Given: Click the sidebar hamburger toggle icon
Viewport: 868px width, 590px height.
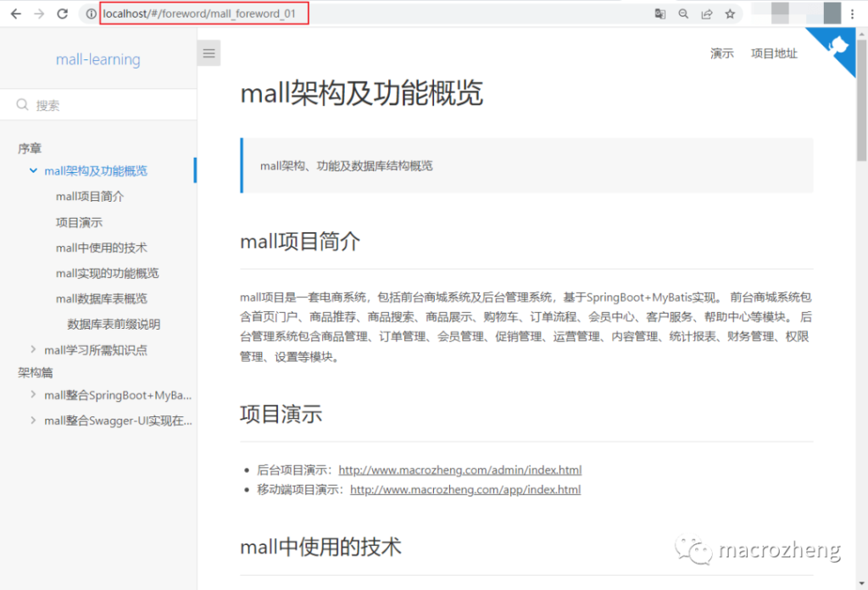Looking at the screenshot, I should click(x=209, y=53).
